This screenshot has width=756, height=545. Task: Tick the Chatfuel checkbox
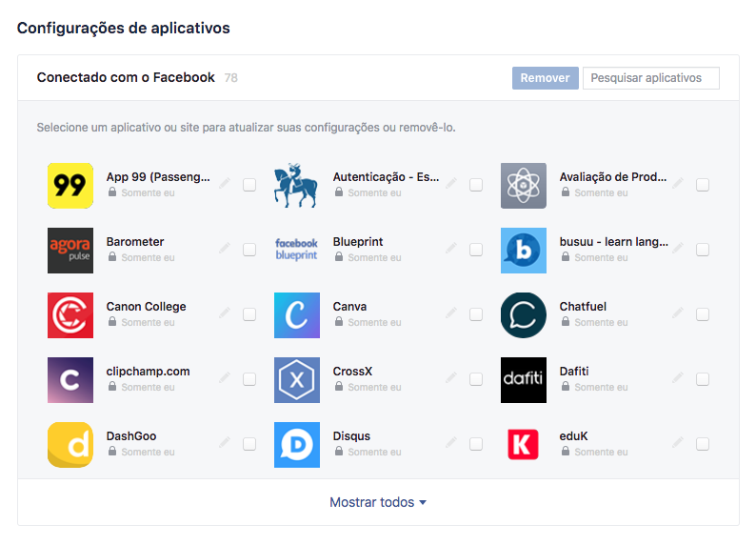click(x=703, y=314)
